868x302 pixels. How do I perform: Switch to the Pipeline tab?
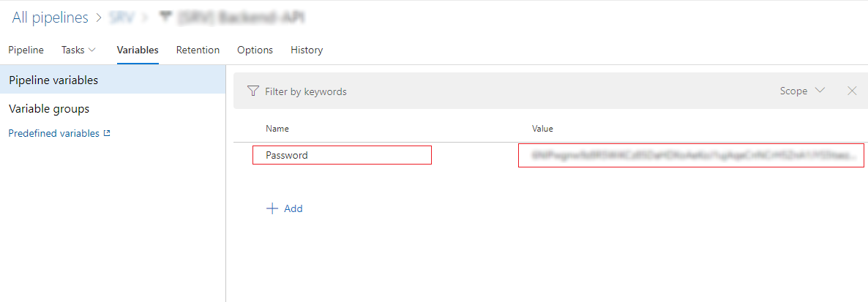tap(26, 50)
